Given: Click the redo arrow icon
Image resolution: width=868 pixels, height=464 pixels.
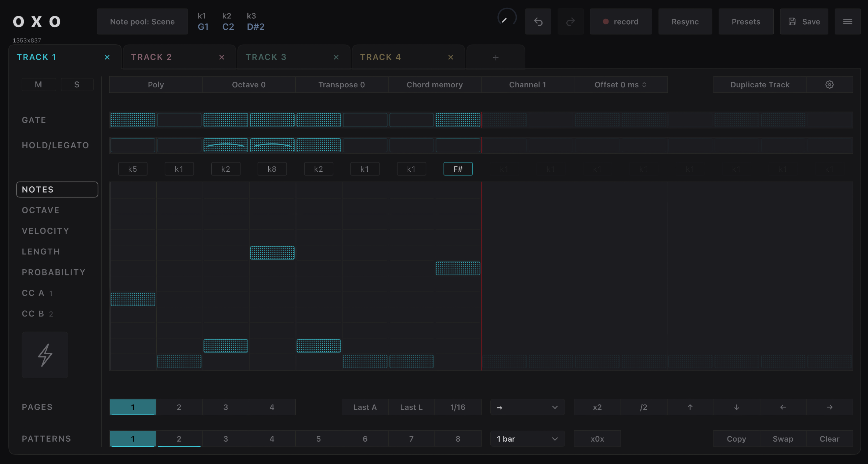Looking at the screenshot, I should click(570, 22).
